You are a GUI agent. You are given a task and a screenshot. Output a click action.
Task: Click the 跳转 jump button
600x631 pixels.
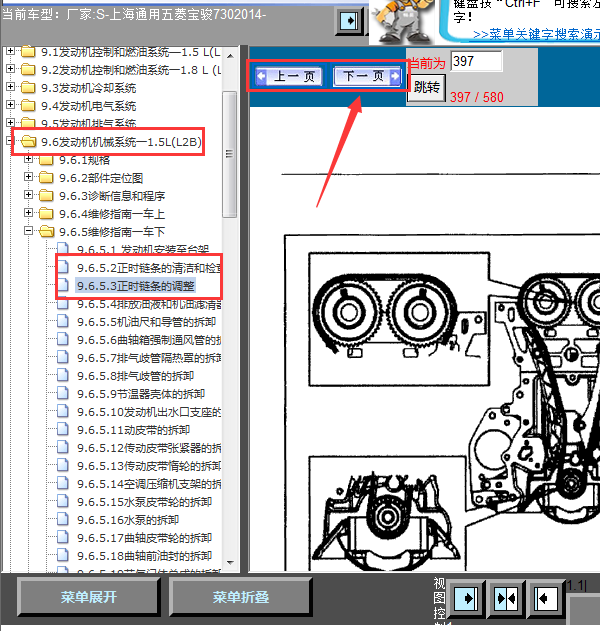427,87
